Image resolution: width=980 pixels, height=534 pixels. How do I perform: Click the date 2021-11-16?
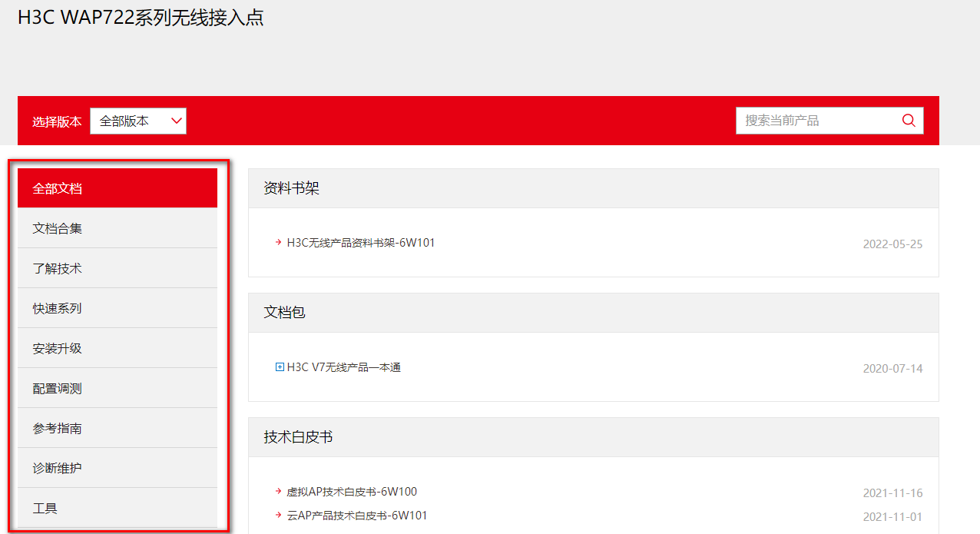click(x=892, y=493)
